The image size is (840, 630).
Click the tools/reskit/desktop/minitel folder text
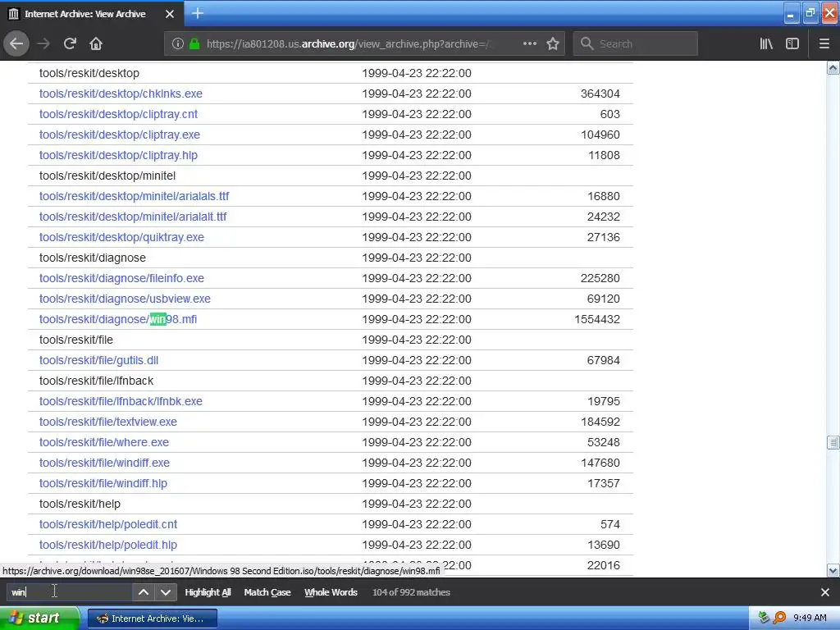point(107,176)
